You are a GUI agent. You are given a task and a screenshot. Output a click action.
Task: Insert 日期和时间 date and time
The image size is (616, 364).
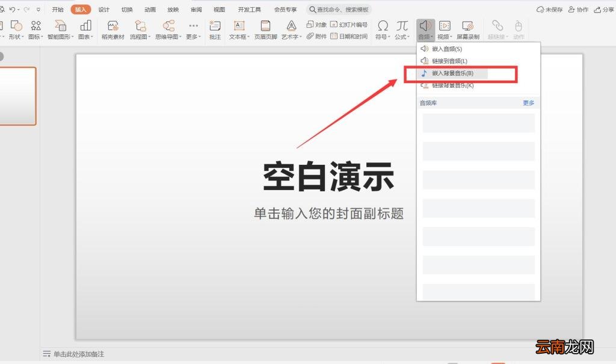348,36
